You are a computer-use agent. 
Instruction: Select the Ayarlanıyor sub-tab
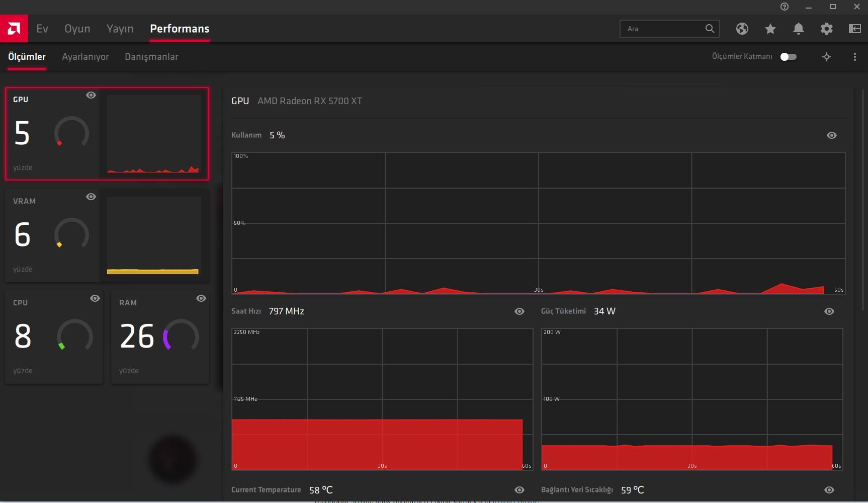click(85, 57)
